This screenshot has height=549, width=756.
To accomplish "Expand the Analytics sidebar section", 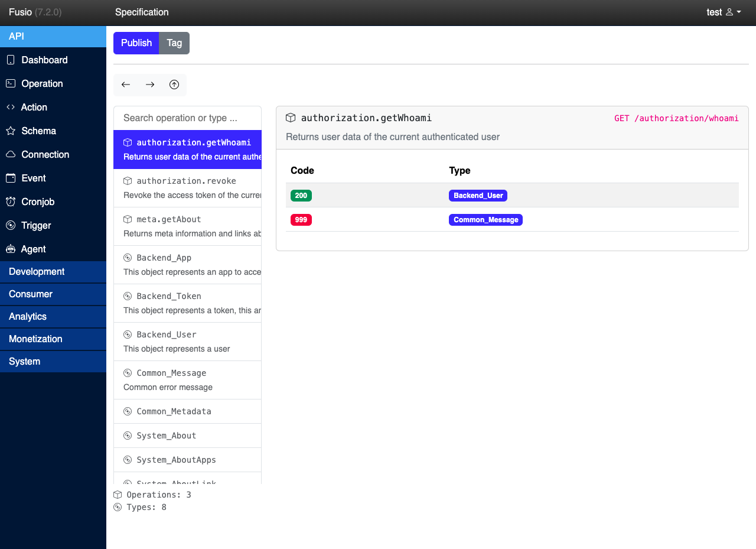I will tap(53, 317).
